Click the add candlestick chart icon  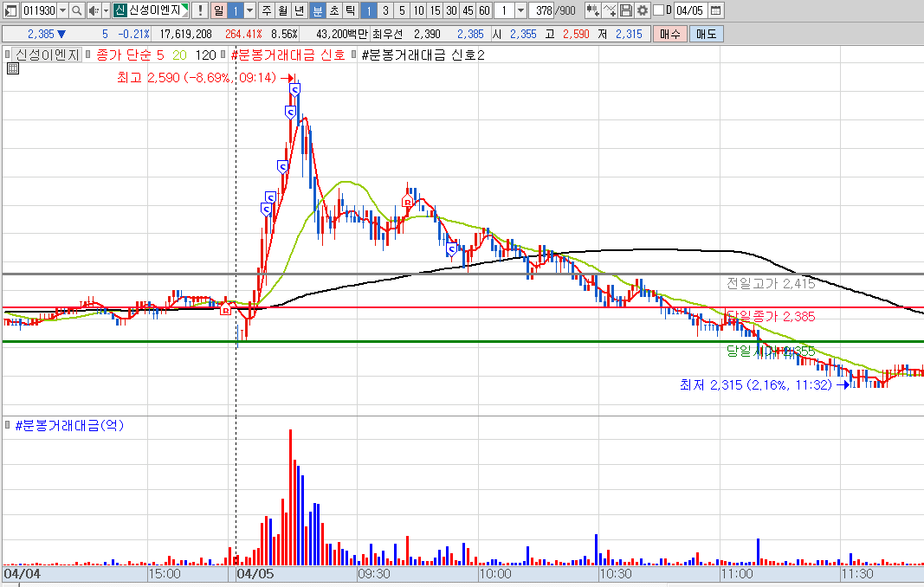tap(593, 10)
